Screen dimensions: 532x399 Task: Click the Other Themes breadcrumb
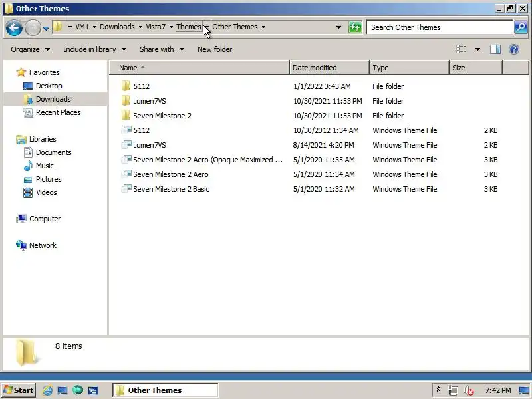pos(235,27)
